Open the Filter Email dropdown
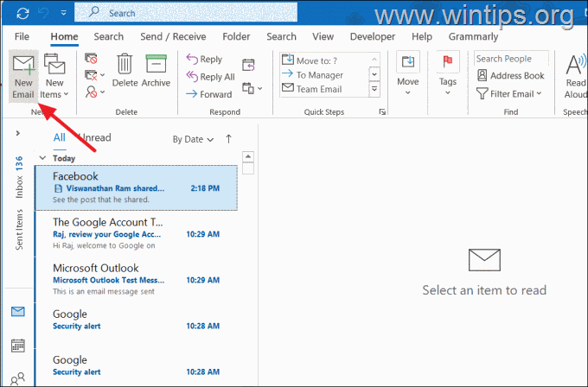Image resolution: width=588 pixels, height=387 pixels. (x=509, y=93)
